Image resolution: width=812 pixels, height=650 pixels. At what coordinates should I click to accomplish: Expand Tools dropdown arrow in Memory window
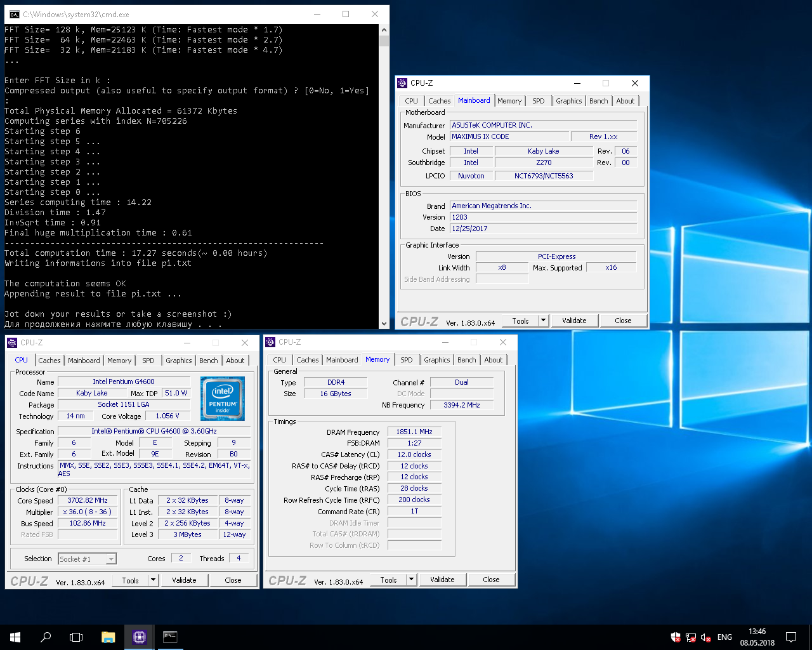(412, 580)
